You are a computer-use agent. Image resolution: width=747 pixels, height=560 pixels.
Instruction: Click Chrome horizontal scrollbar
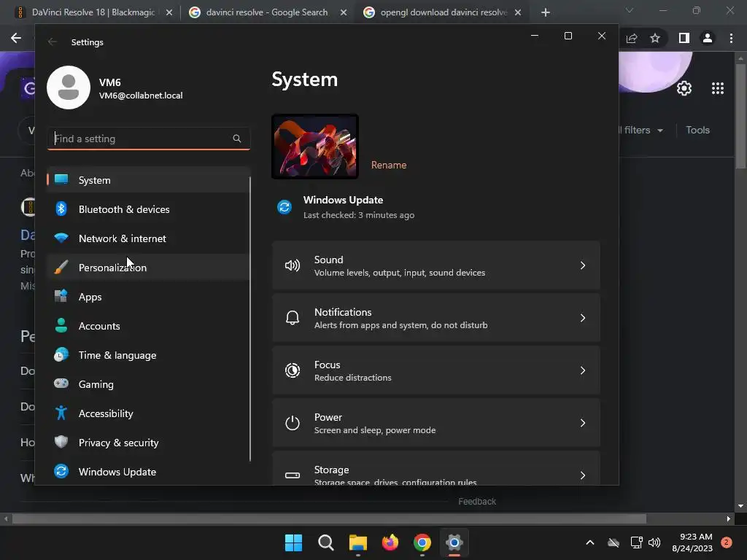(x=329, y=518)
